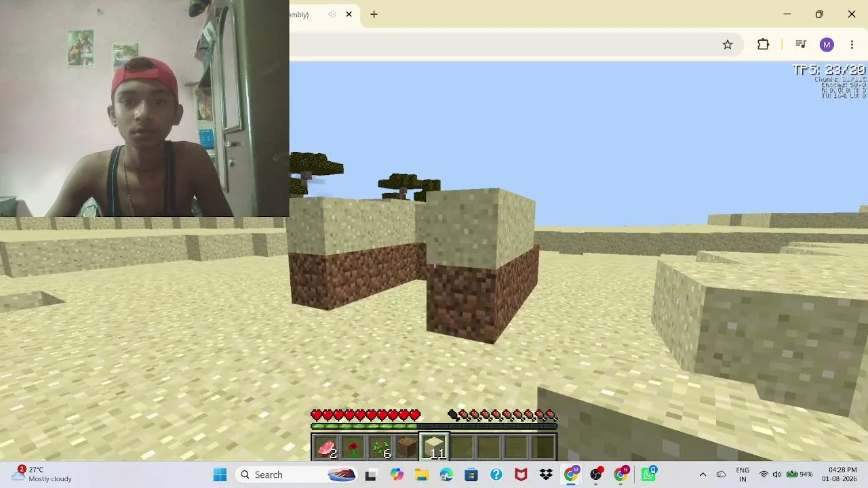Image resolution: width=868 pixels, height=488 pixels.
Task: Select the seeds hotbar slot
Action: pyautogui.click(x=380, y=447)
